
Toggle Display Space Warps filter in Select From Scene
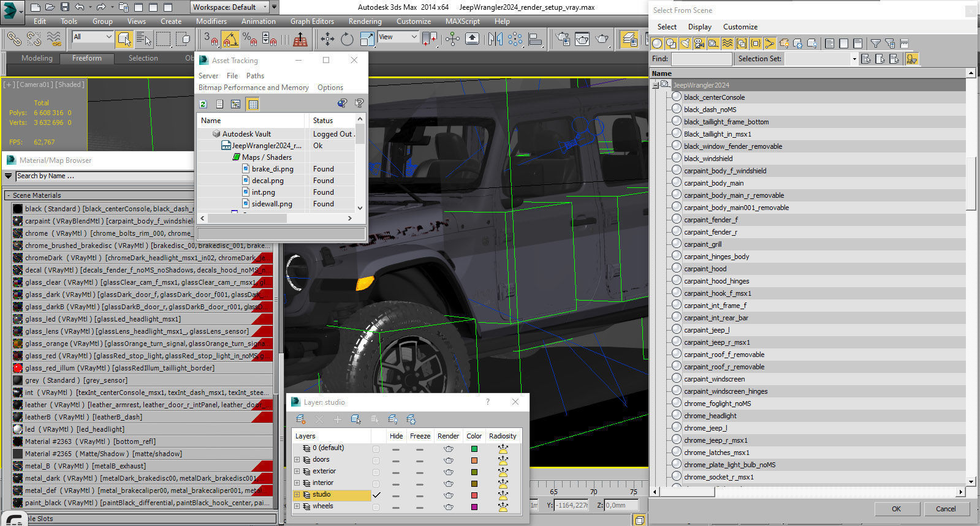(x=727, y=43)
